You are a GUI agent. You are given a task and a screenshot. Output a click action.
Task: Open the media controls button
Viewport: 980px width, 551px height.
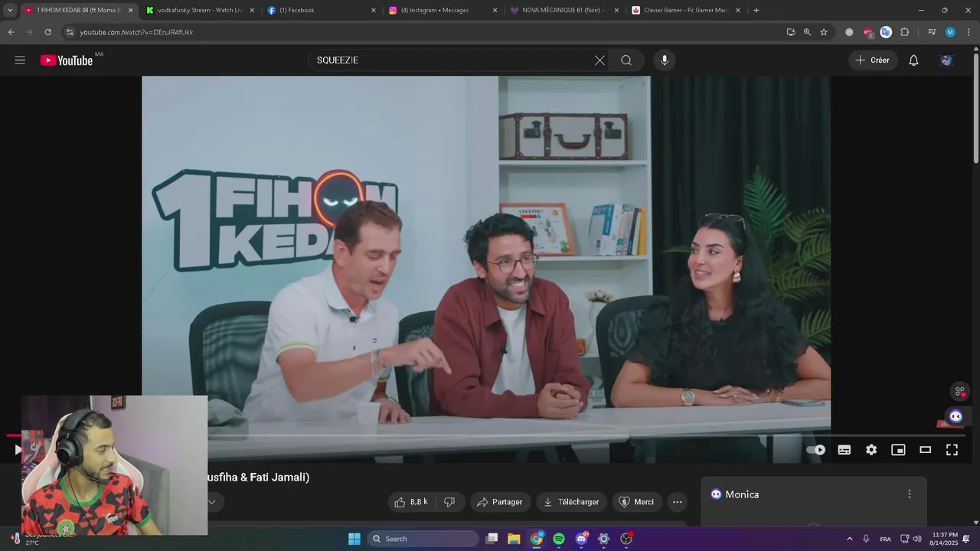(932, 32)
